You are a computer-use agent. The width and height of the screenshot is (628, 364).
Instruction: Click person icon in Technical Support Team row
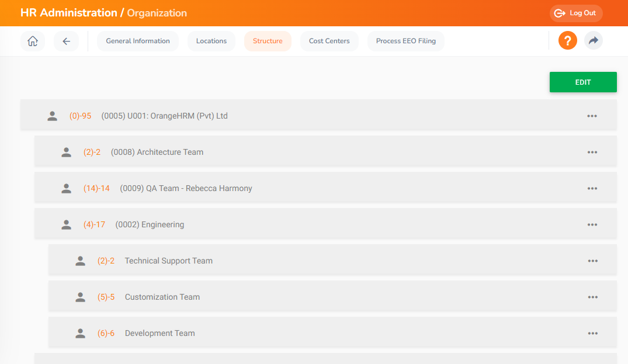coord(80,261)
